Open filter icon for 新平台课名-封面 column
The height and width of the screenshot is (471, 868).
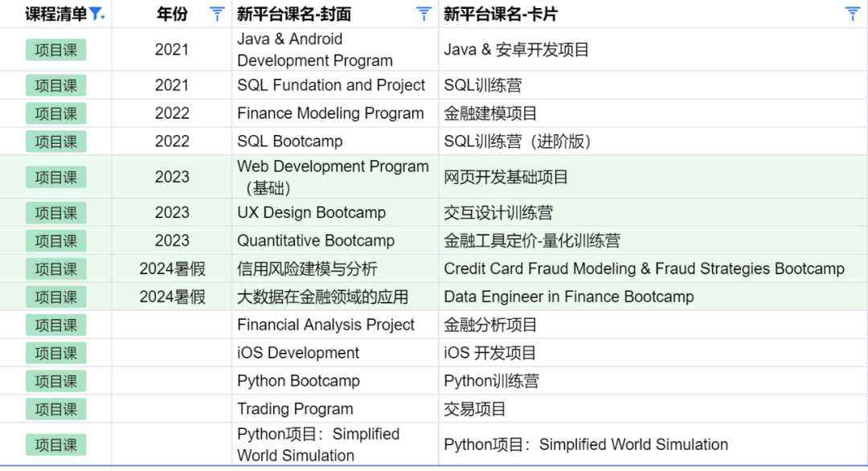tap(424, 14)
